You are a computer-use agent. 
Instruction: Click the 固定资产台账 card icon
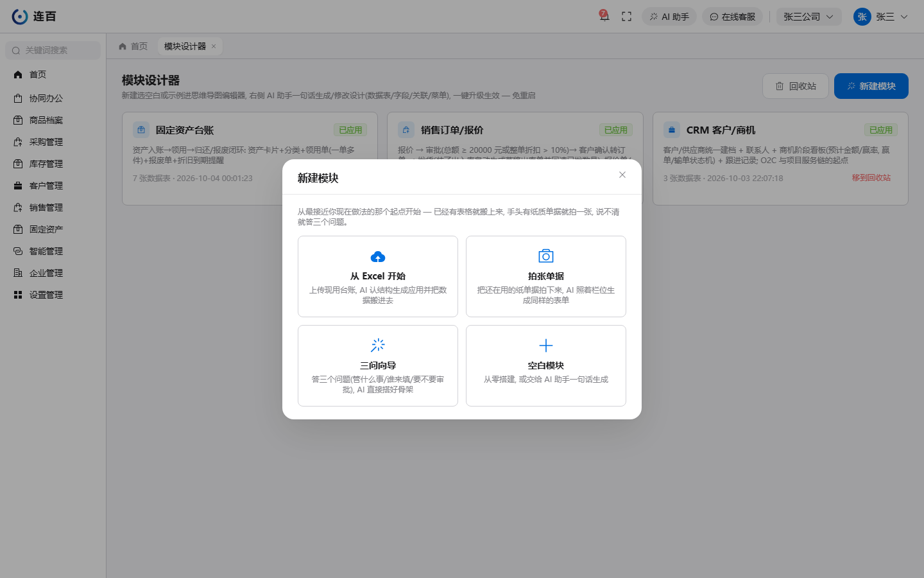point(141,130)
